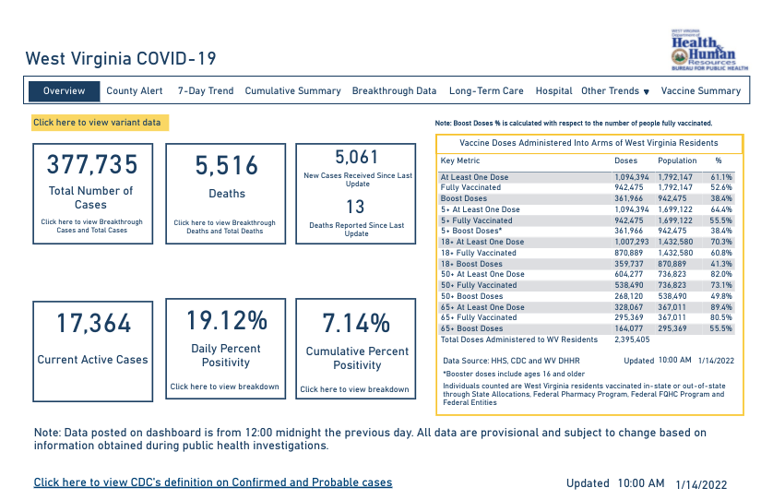Open the Long-Term Care tab
Image resolution: width=761 pixels, height=500 pixels.
tap(486, 91)
